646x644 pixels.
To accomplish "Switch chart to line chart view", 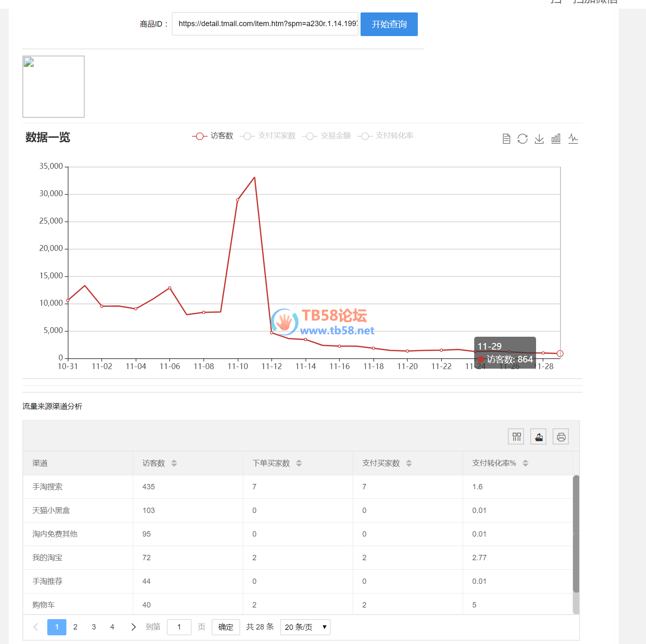I will tap(573, 139).
